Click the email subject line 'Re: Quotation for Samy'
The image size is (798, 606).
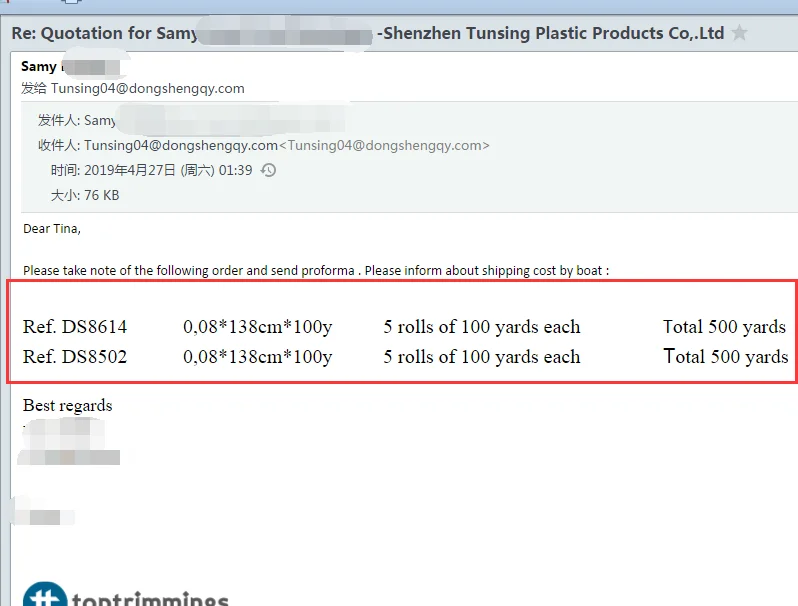[96, 33]
